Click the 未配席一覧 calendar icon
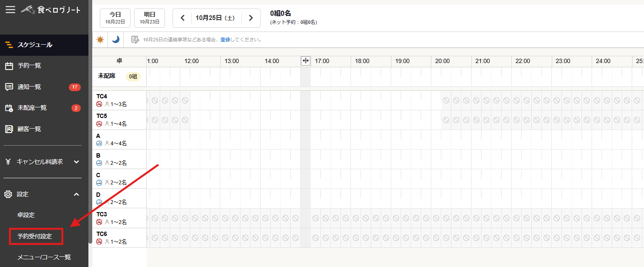The image size is (644, 267). coord(9,108)
